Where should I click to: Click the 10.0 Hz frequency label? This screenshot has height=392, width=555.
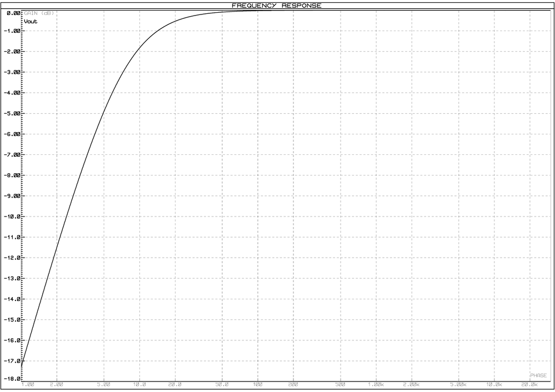tap(140, 383)
